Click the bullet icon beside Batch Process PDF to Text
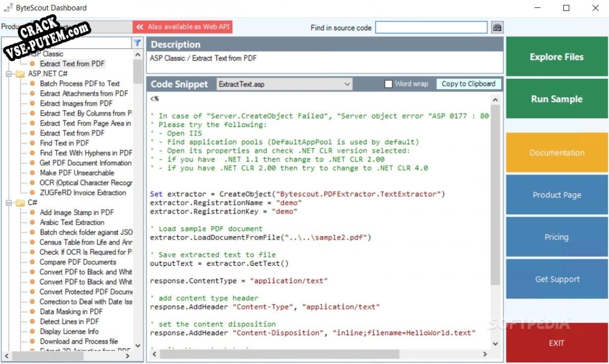 click(32, 84)
